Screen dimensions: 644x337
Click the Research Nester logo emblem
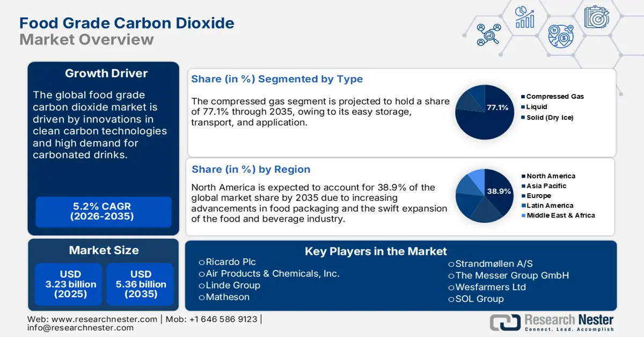pos(505,322)
